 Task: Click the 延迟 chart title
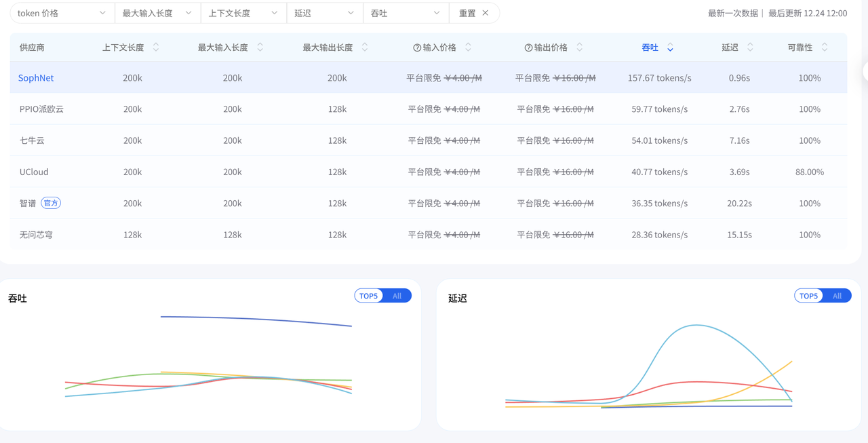(458, 298)
